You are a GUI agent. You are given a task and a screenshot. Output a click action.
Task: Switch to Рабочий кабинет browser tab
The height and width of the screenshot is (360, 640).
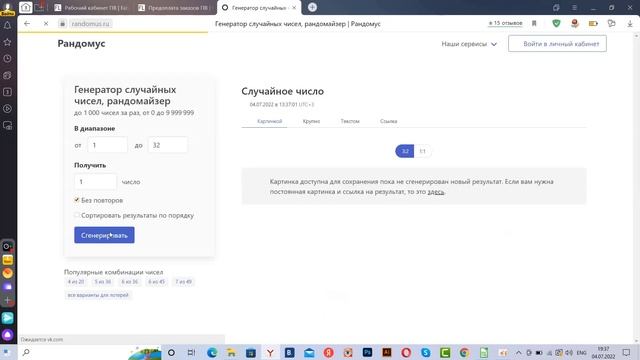(x=91, y=8)
